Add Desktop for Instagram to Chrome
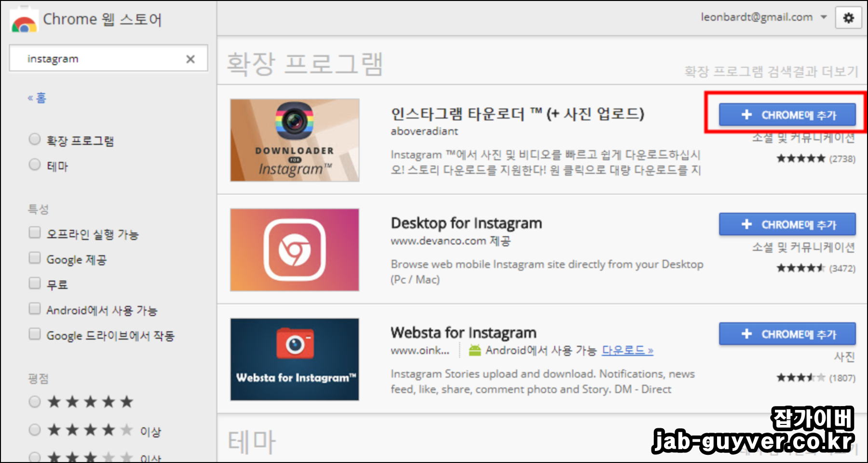 click(x=787, y=224)
